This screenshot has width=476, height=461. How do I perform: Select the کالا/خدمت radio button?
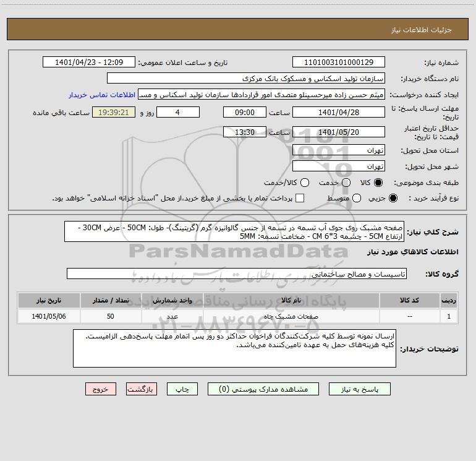(305, 183)
